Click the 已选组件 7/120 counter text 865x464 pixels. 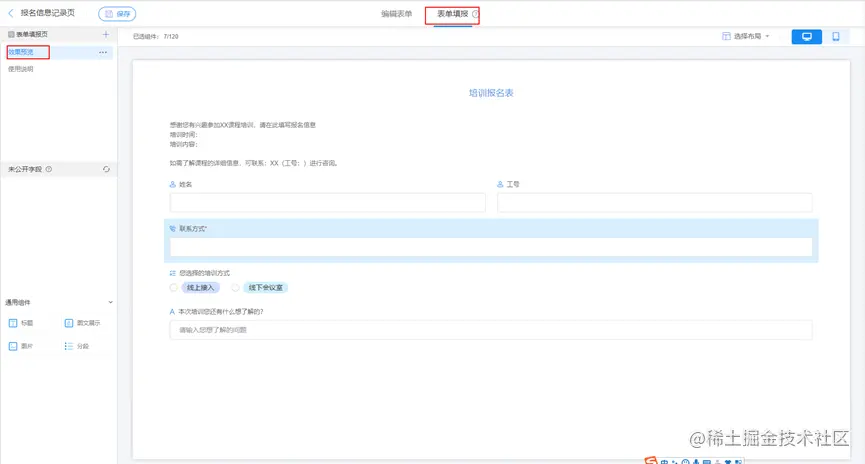pos(156,36)
